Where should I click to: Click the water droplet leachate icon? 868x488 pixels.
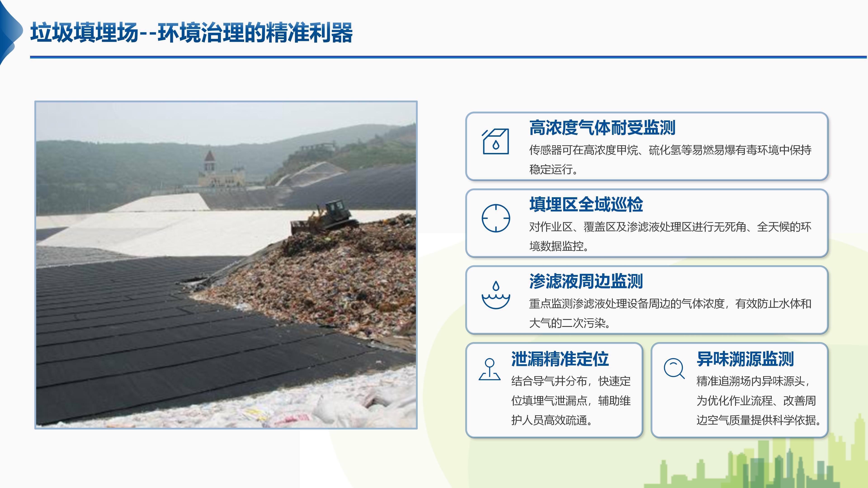[496, 295]
